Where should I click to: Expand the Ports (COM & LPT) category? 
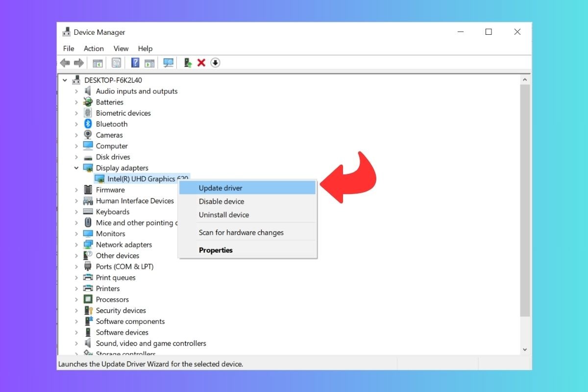[x=76, y=267]
